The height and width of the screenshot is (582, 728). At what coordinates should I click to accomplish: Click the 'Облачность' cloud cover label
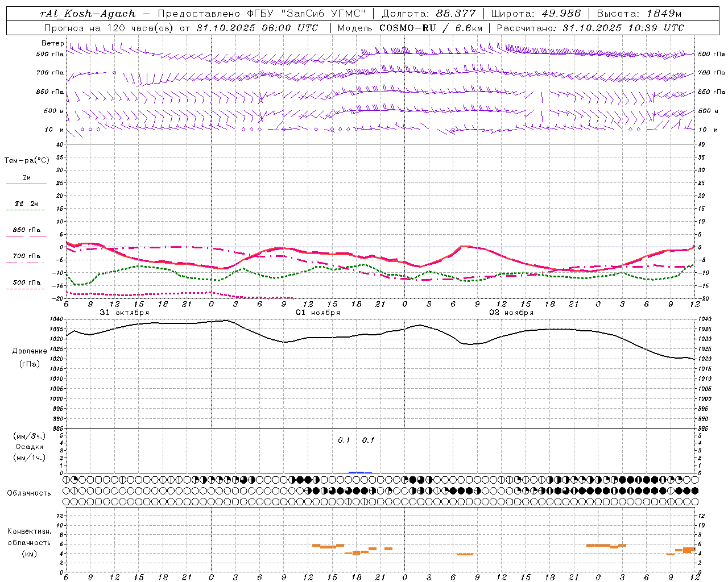point(29,493)
